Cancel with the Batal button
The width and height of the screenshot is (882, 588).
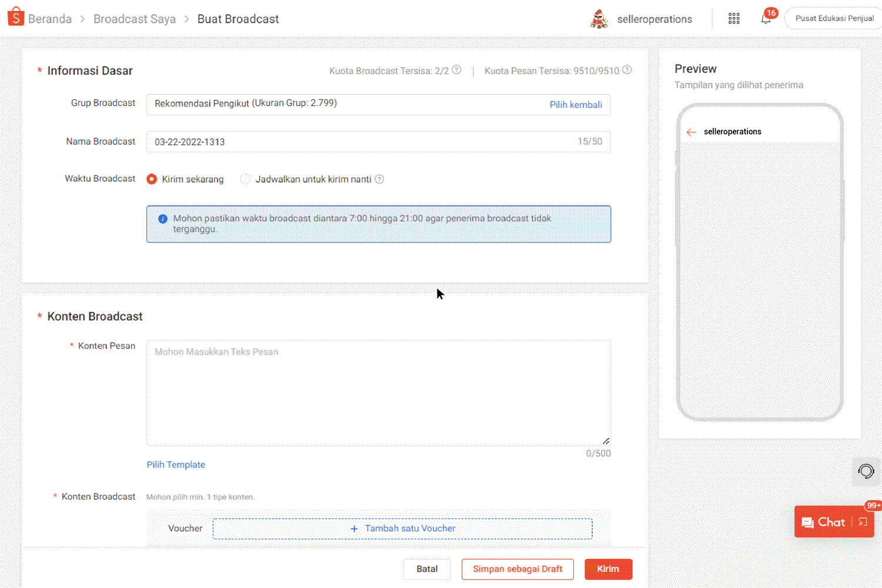point(427,569)
